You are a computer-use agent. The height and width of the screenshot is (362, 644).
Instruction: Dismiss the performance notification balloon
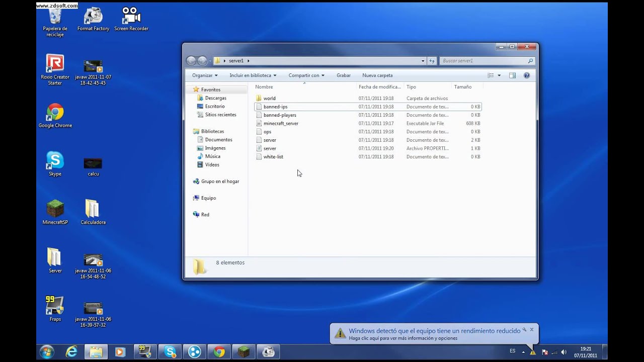[531, 330]
